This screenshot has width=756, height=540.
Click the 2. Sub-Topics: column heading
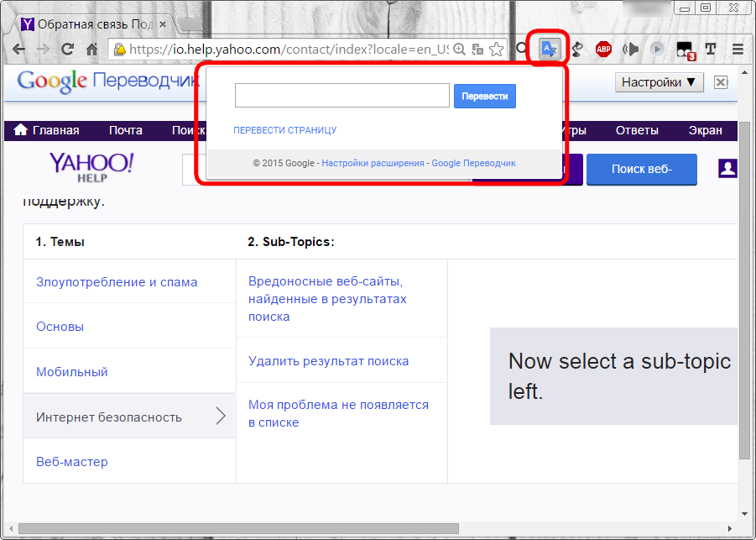290,242
